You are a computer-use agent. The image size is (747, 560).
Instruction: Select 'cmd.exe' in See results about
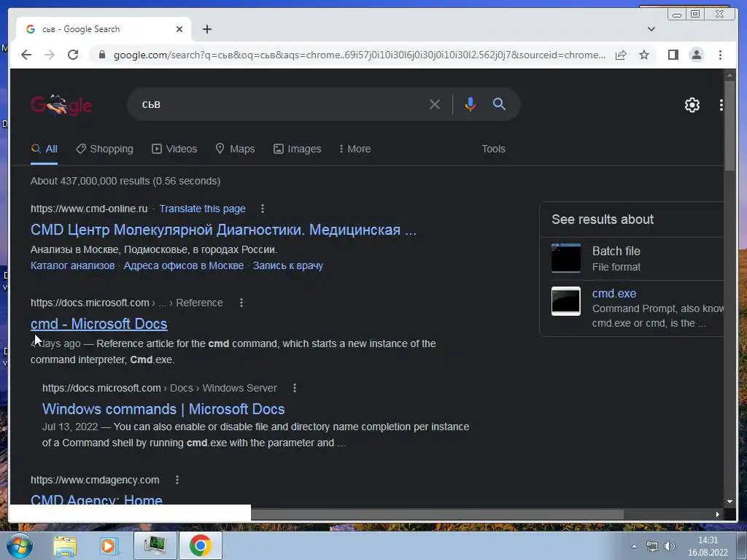pyautogui.click(x=614, y=293)
